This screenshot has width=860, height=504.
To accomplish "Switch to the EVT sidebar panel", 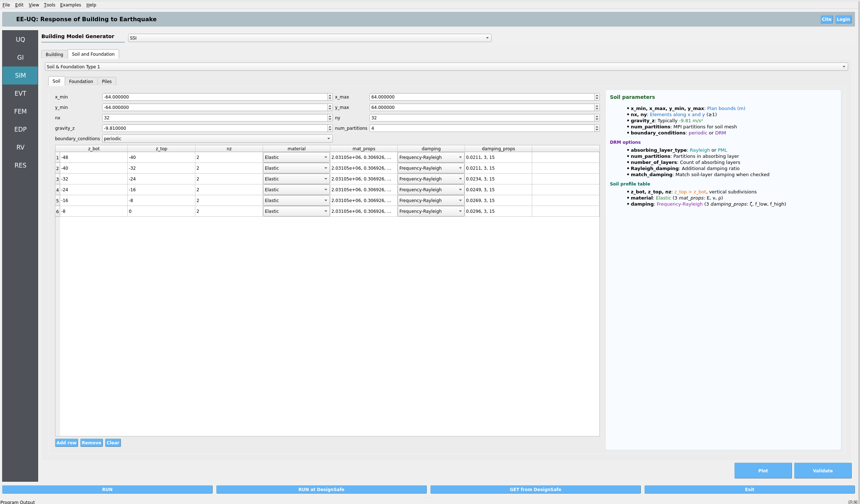I will tap(20, 93).
